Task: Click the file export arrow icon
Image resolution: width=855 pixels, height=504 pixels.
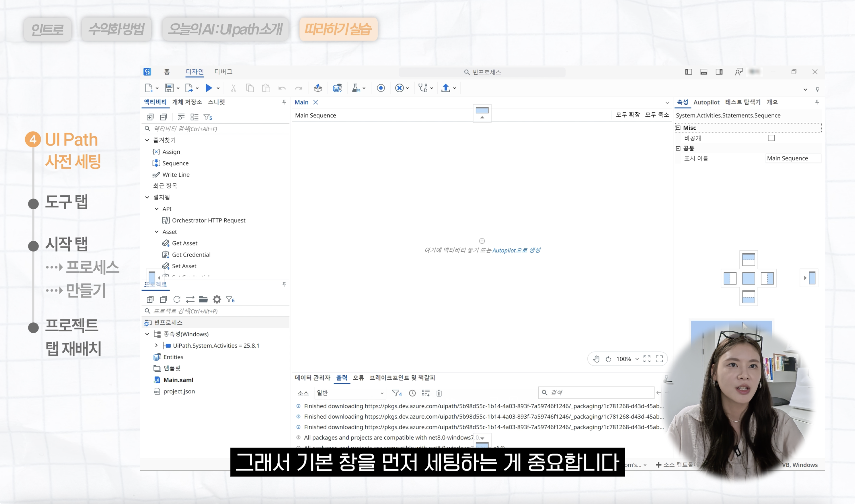Action: point(189,88)
